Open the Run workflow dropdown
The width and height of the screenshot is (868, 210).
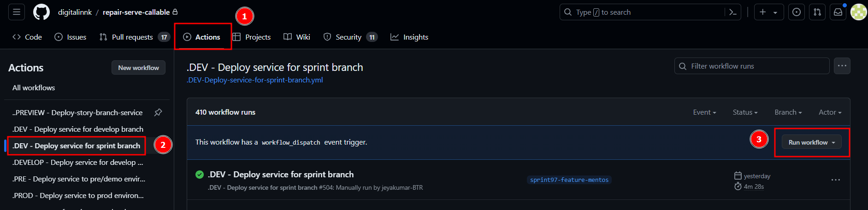(812, 142)
